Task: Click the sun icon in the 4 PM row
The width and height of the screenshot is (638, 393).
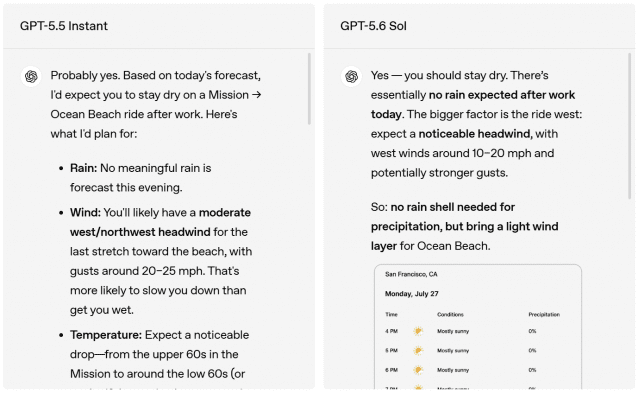Action: click(418, 331)
